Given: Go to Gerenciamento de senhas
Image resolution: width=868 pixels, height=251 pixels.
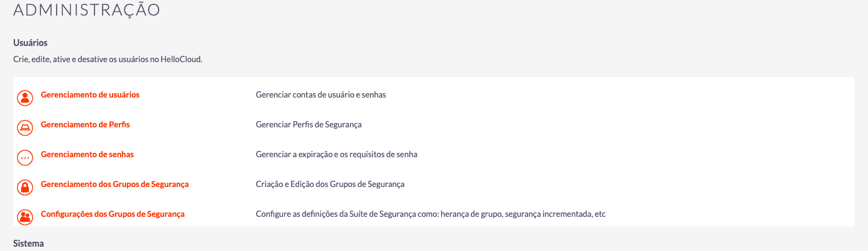Looking at the screenshot, I should [x=87, y=155].
